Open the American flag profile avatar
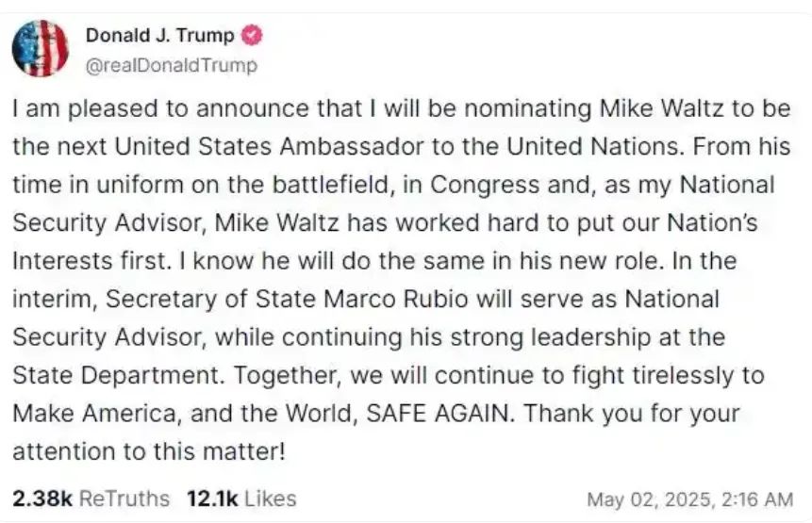 [41, 48]
